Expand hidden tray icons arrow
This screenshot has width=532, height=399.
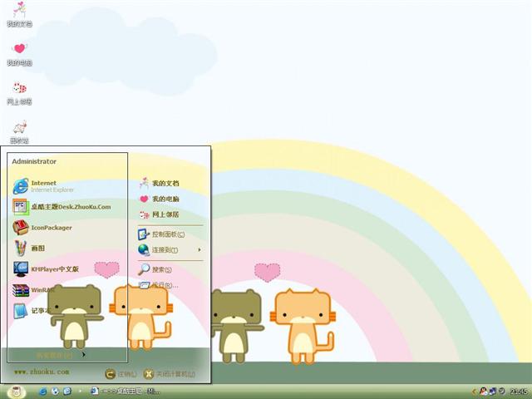[x=474, y=392]
